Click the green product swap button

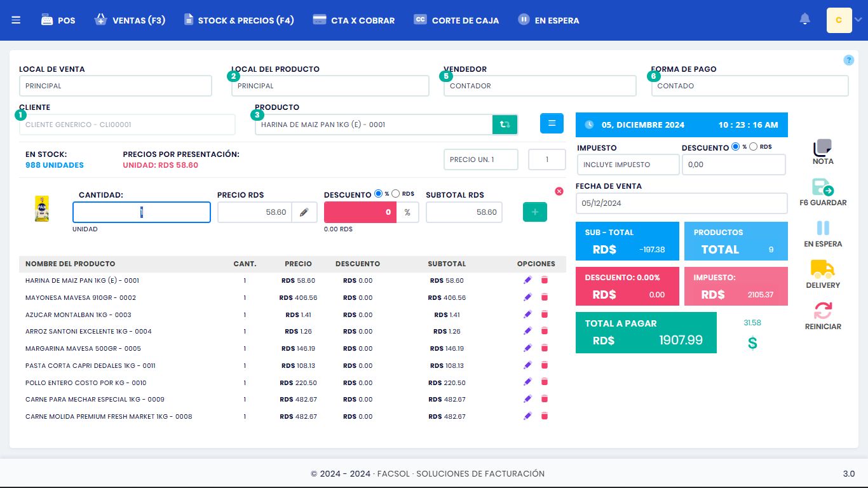(505, 125)
